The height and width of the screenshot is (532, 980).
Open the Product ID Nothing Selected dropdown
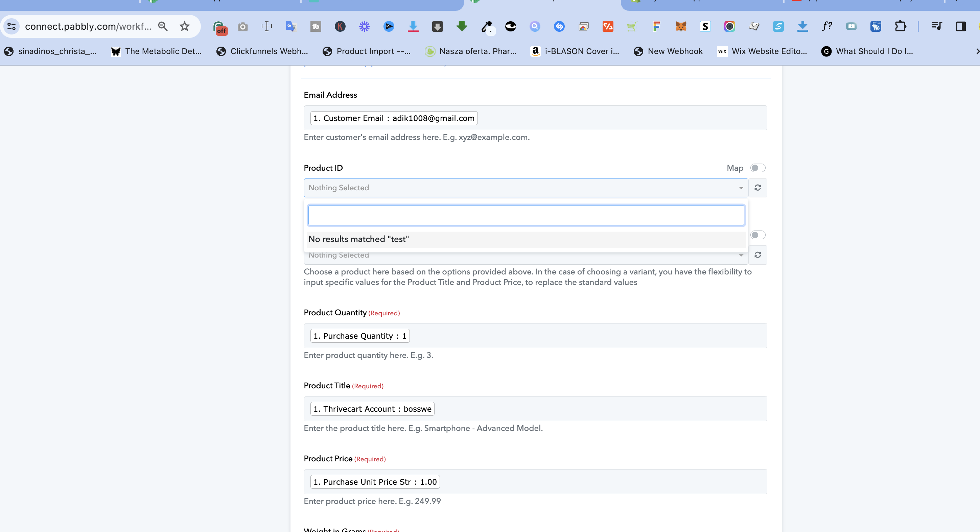[526, 188]
